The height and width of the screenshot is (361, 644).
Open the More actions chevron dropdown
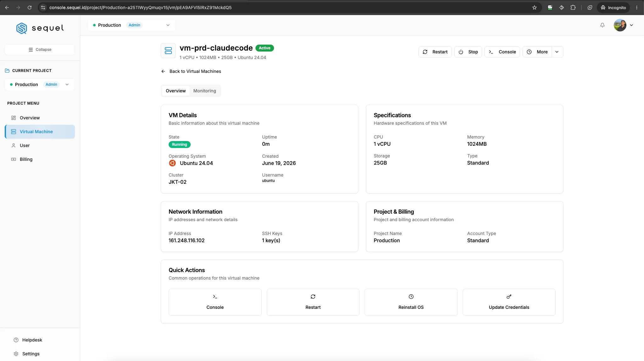(557, 52)
